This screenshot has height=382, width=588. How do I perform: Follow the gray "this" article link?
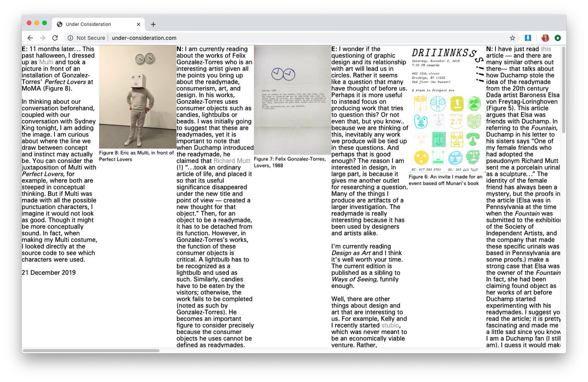pos(546,49)
